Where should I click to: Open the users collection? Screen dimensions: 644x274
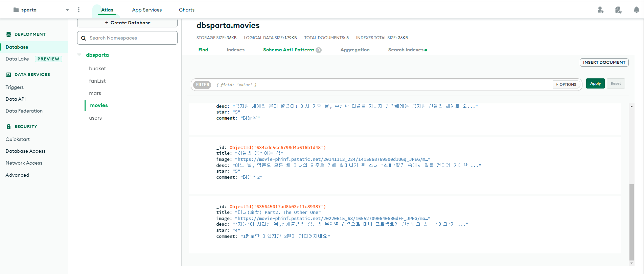pos(95,118)
